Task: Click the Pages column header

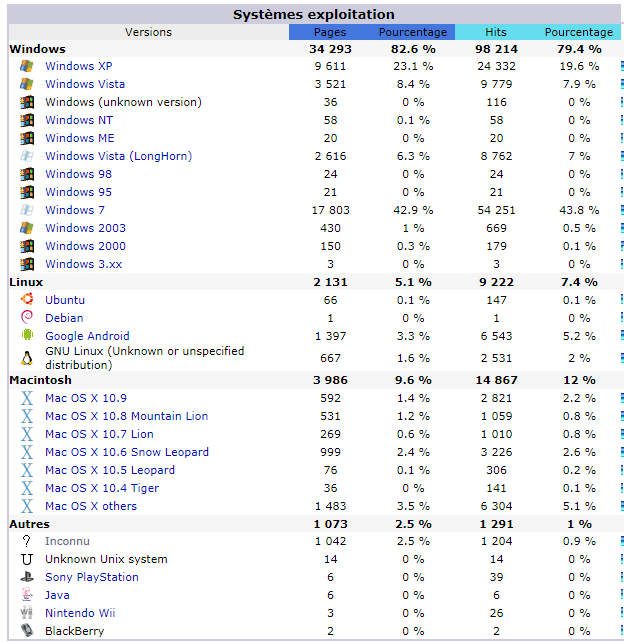Action: click(x=330, y=32)
